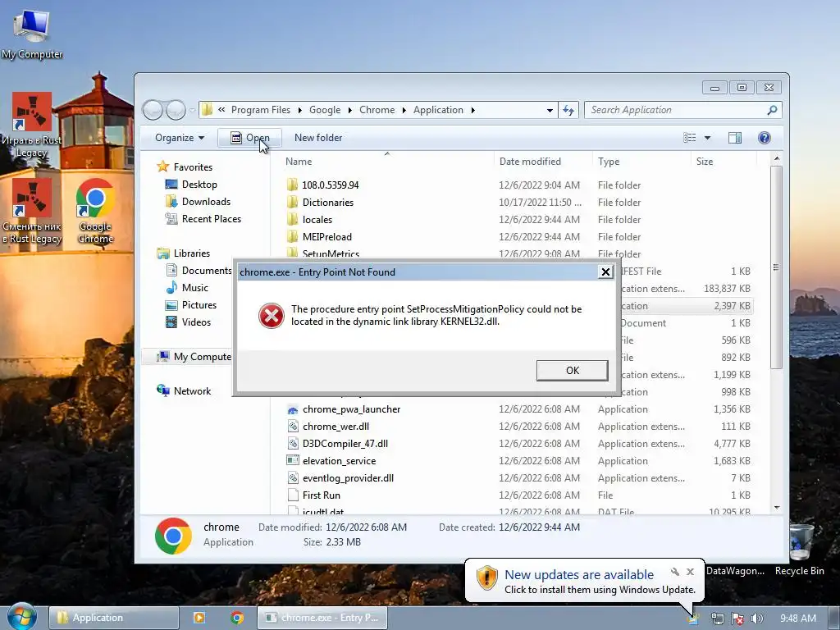Close the chrome.exe error dialog with X
Image resolution: width=840 pixels, height=630 pixels.
tap(605, 272)
